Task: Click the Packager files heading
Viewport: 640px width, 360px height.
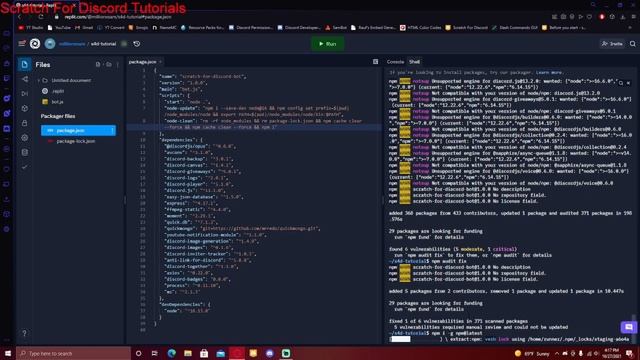Action: tap(58, 116)
